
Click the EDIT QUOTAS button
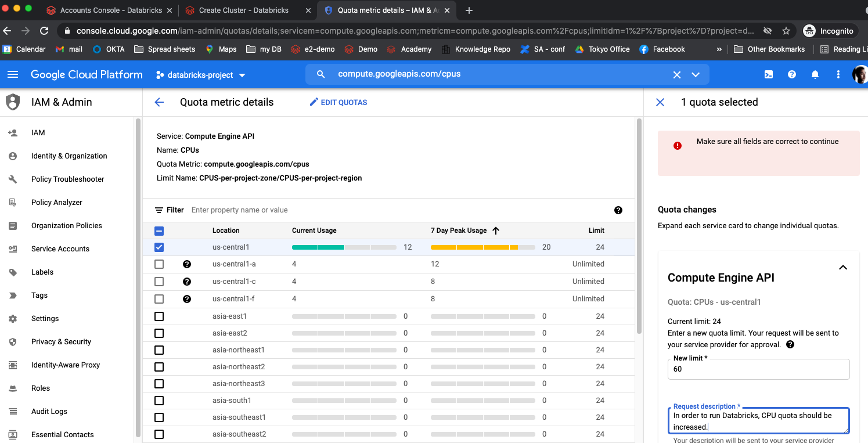[x=338, y=102]
